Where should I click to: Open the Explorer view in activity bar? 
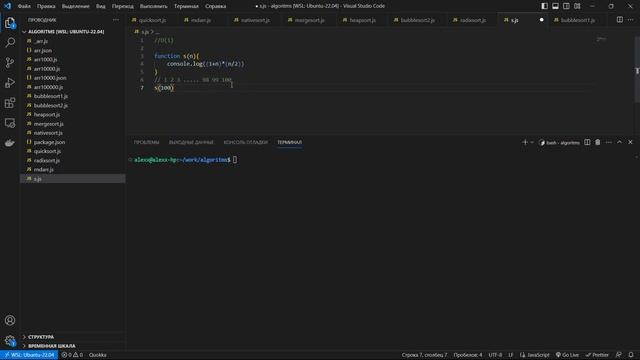(10, 23)
